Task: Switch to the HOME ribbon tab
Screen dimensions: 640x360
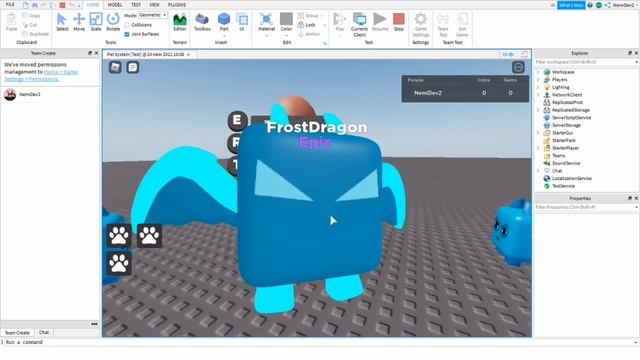Action: 93,5
